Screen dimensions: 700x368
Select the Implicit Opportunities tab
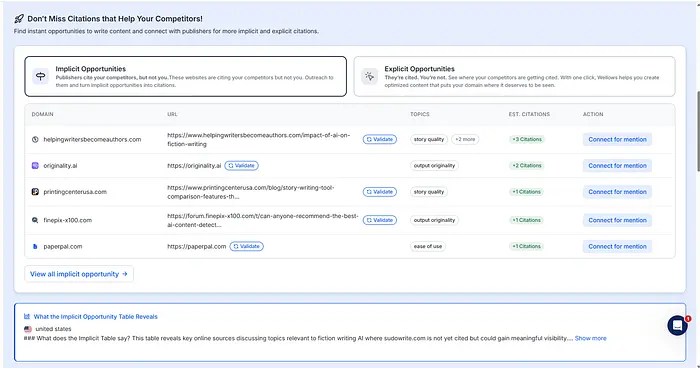[185, 76]
